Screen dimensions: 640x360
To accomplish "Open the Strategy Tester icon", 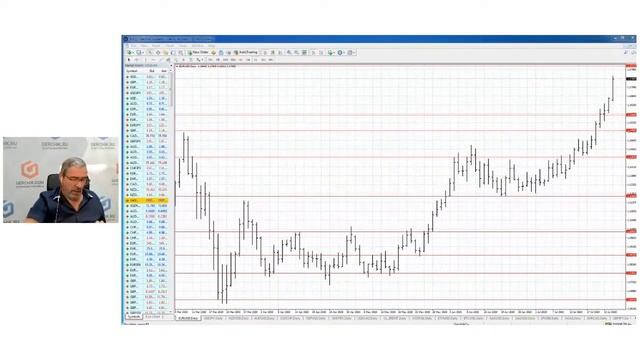I will coord(180,52).
